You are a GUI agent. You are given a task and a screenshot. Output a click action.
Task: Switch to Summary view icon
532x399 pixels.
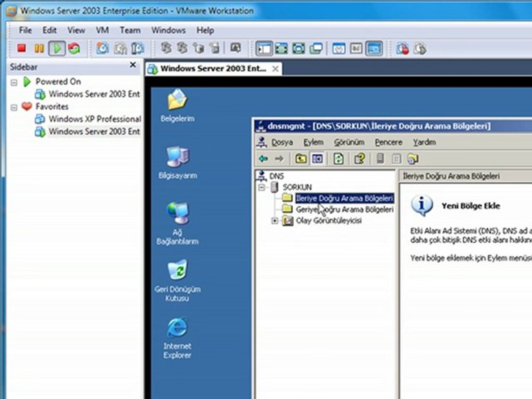(339, 48)
